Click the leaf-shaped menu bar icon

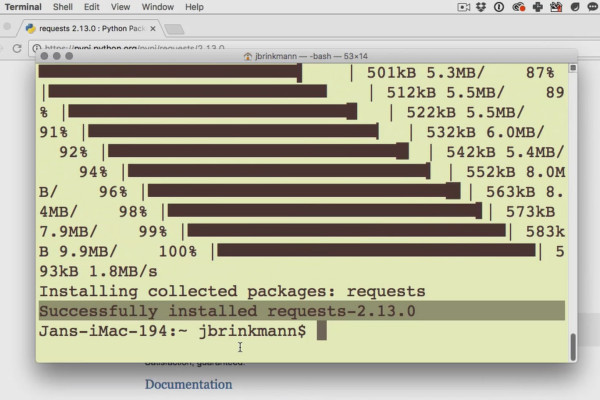575,7
